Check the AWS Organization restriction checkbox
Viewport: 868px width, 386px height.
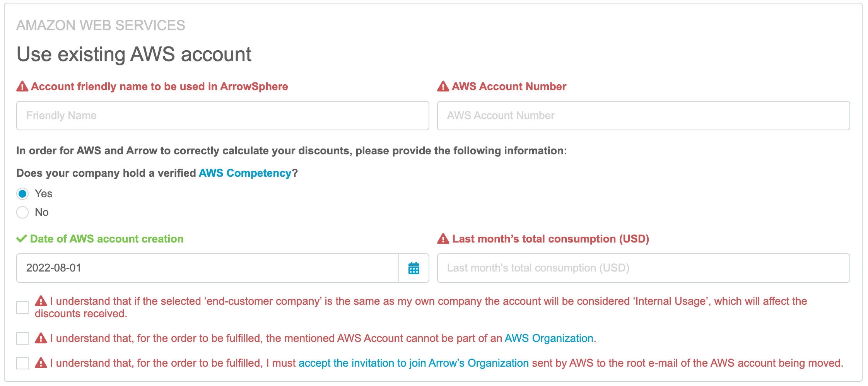[22, 338]
